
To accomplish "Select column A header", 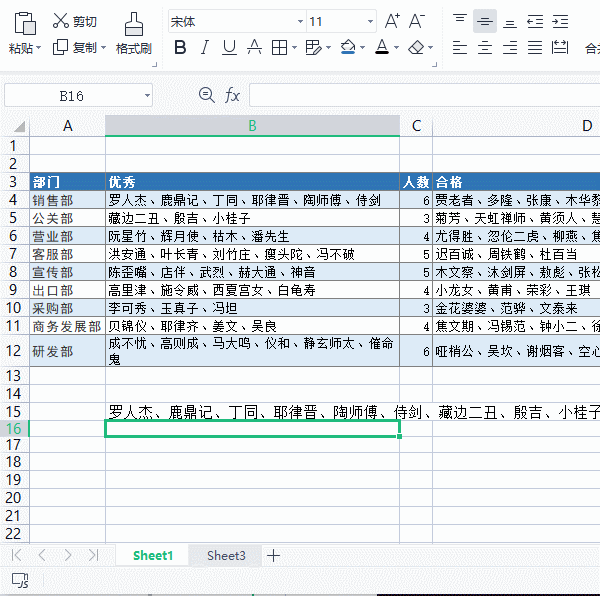I will point(67,126).
